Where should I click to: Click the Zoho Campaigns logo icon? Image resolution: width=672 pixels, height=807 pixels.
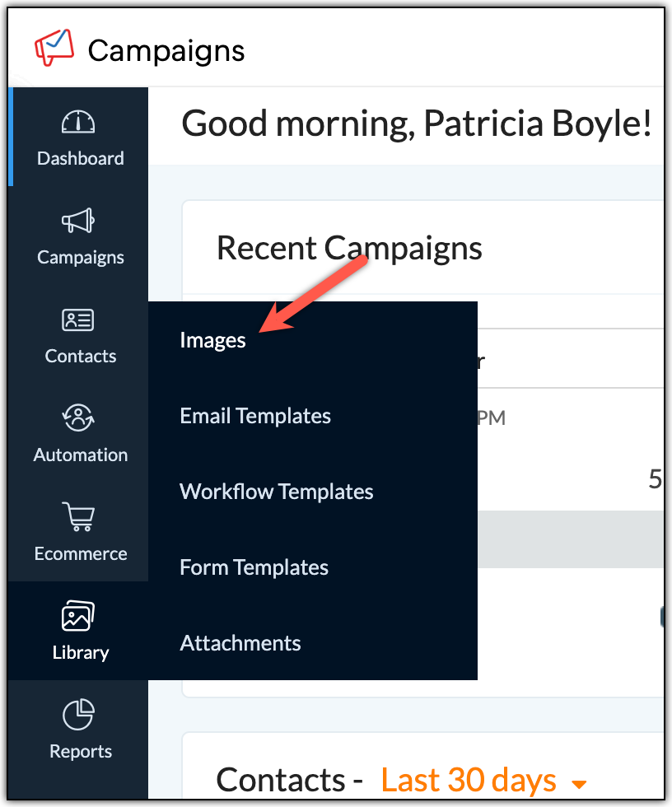tap(54, 48)
